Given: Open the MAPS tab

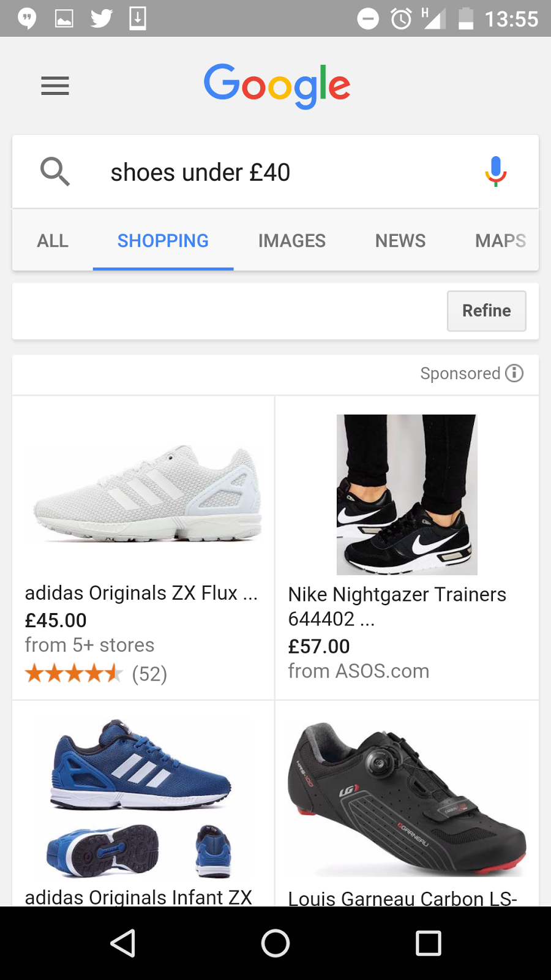Looking at the screenshot, I should tap(500, 241).
